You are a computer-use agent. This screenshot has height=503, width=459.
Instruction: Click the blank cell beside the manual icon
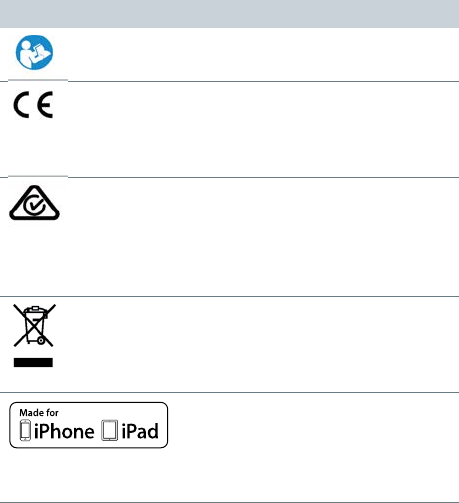(x=263, y=55)
